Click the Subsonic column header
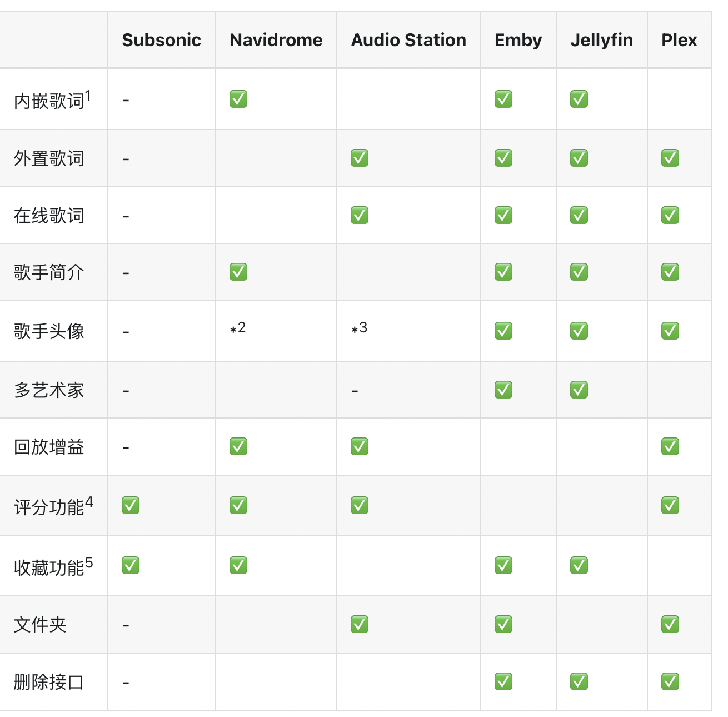 point(162,40)
